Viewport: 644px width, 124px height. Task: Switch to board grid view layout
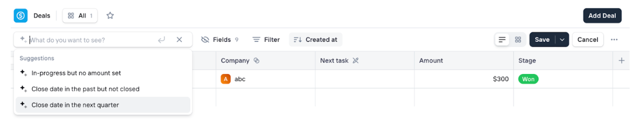(x=518, y=40)
